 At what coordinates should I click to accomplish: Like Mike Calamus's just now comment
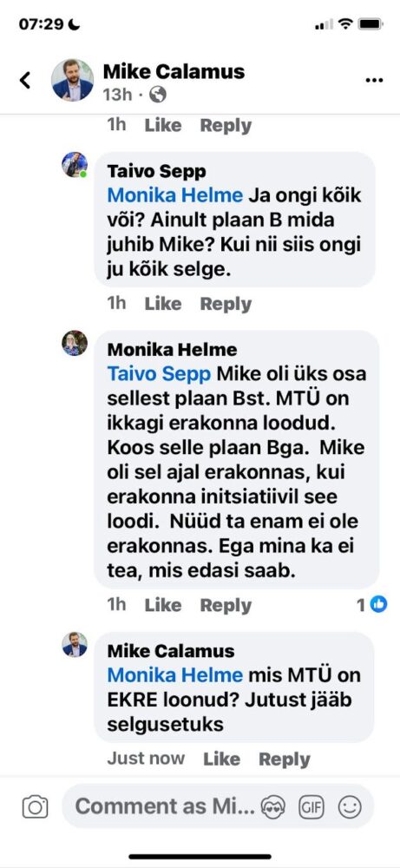coord(221,759)
